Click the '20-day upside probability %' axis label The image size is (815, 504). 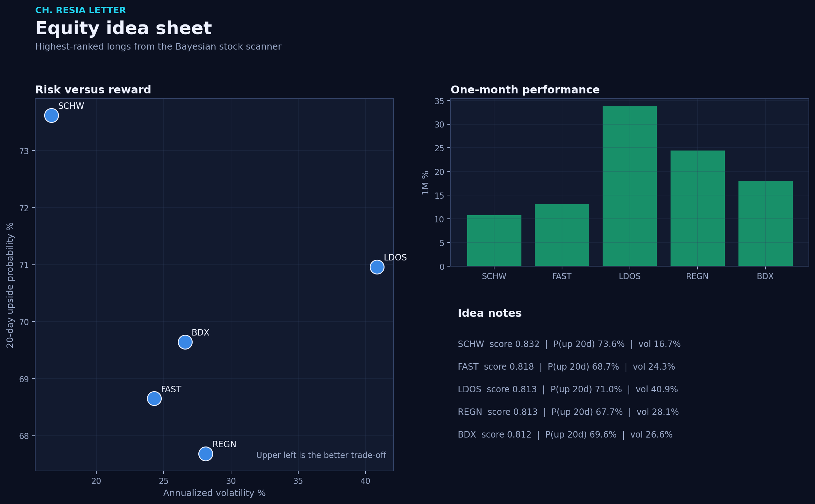10,285
